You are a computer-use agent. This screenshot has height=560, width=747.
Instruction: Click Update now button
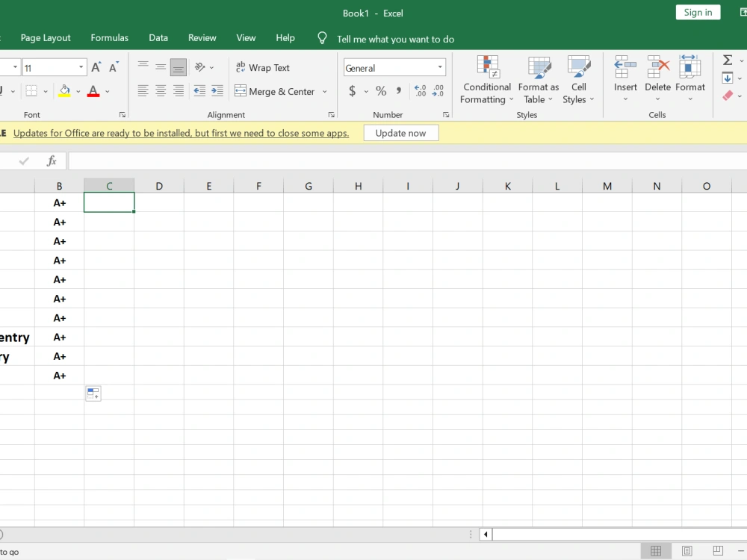coord(400,134)
